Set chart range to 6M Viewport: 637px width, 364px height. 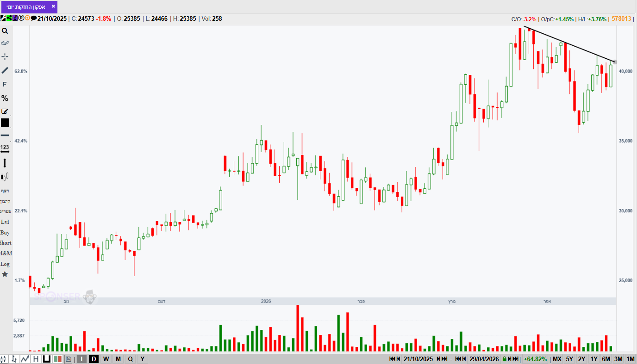click(606, 359)
